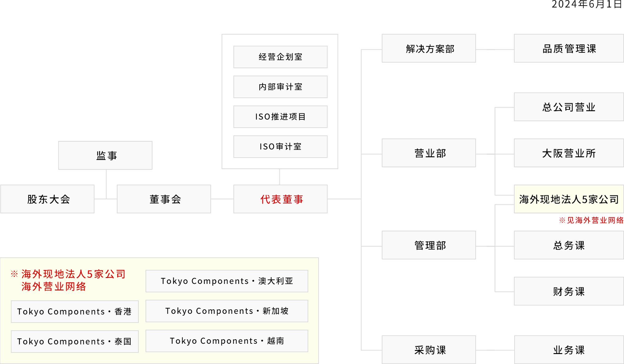Select the 内部审计室 box
Viewport: 624px width, 364px height.
(x=280, y=87)
